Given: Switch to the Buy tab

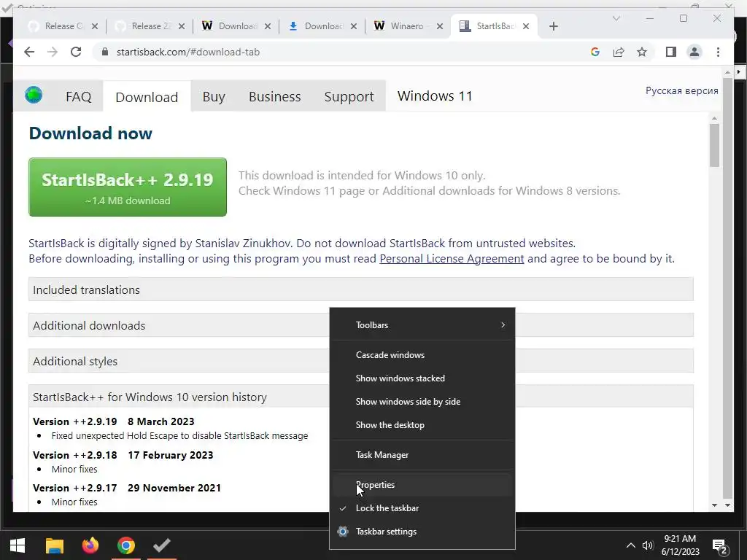Looking at the screenshot, I should tap(214, 97).
